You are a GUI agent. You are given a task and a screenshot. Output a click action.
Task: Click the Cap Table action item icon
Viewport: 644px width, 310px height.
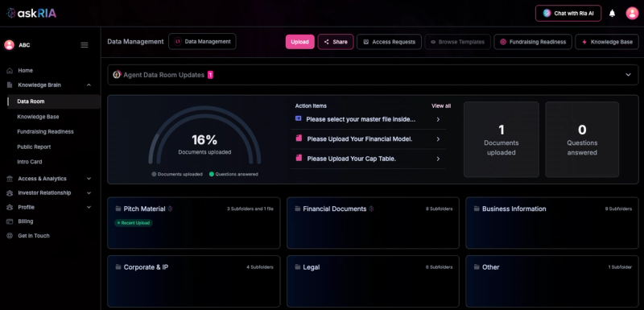(x=299, y=158)
